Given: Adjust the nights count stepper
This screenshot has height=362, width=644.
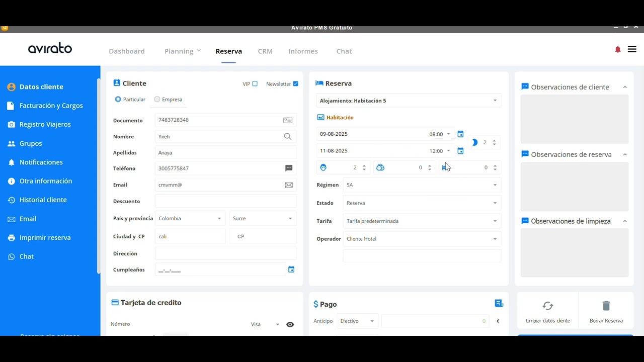Looking at the screenshot, I should pyautogui.click(x=494, y=143).
